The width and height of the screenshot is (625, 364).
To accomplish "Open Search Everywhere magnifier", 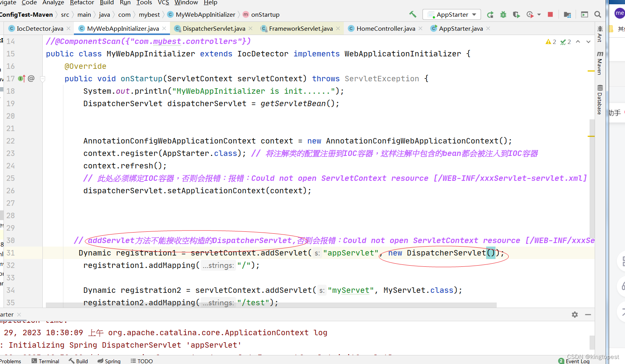I will pyautogui.click(x=598, y=14).
